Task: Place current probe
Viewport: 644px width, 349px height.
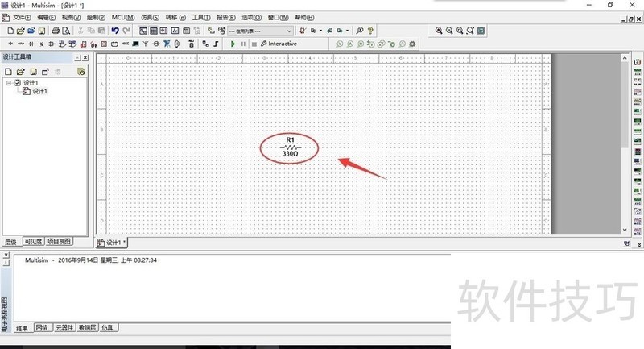Action: click(350, 44)
